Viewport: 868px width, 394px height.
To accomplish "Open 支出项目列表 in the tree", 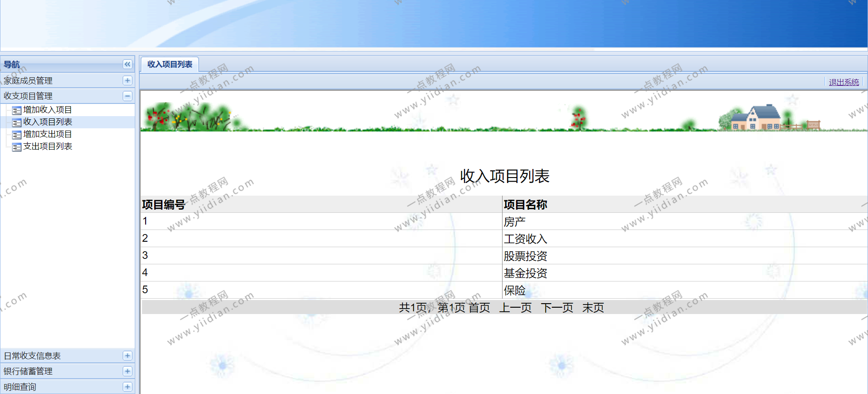I will pos(47,146).
